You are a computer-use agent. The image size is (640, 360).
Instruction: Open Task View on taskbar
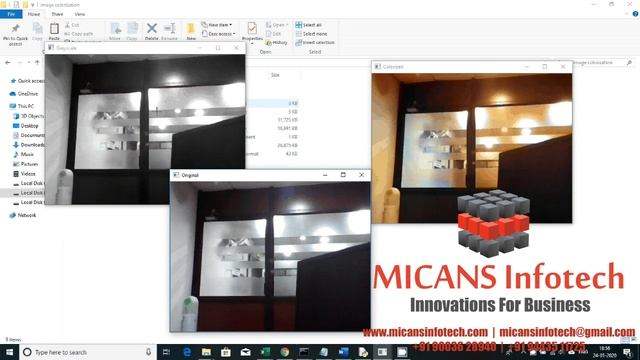coord(167,352)
